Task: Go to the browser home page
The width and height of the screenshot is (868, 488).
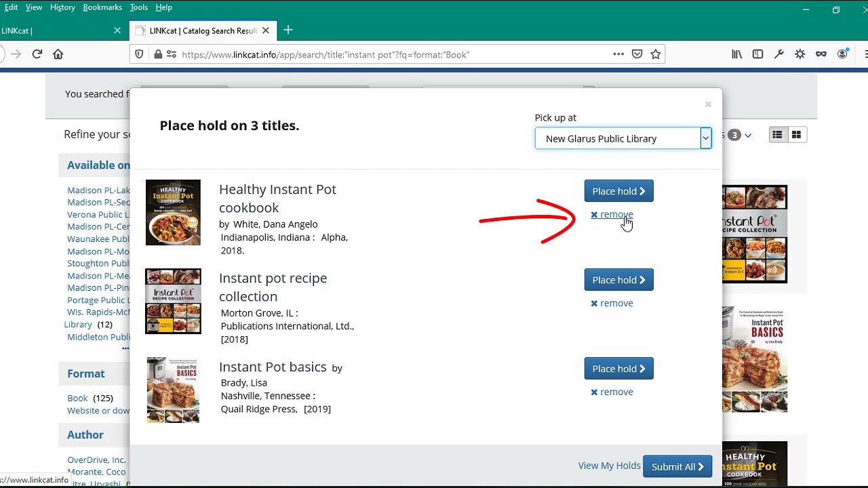Action: pyautogui.click(x=58, y=54)
